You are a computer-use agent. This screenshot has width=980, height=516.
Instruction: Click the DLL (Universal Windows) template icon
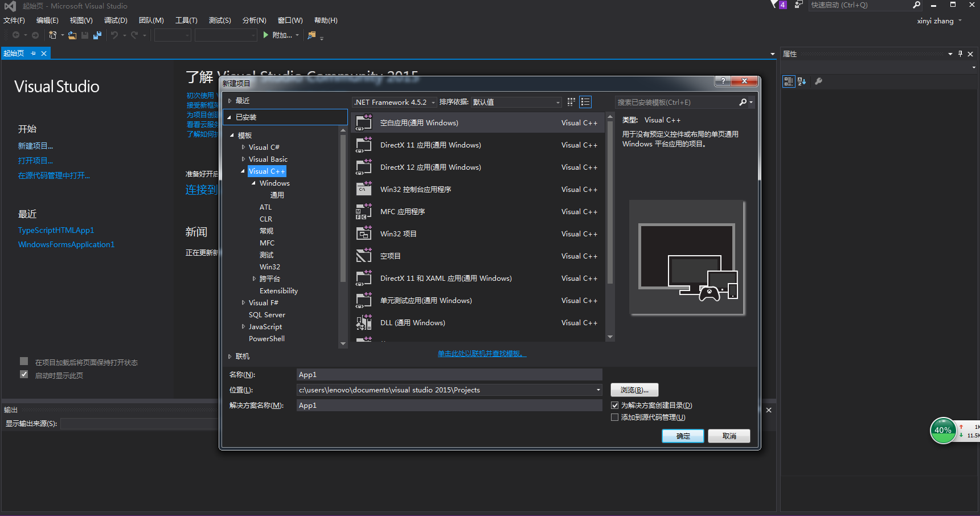click(x=364, y=323)
